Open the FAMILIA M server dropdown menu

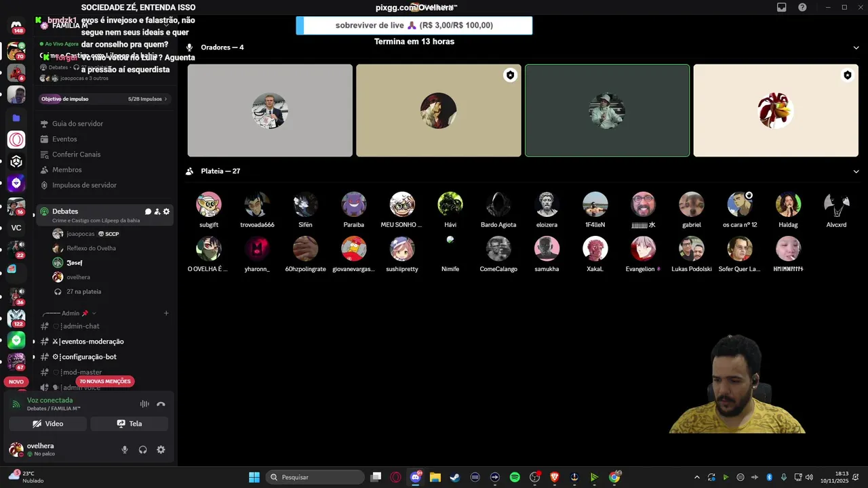pos(105,25)
